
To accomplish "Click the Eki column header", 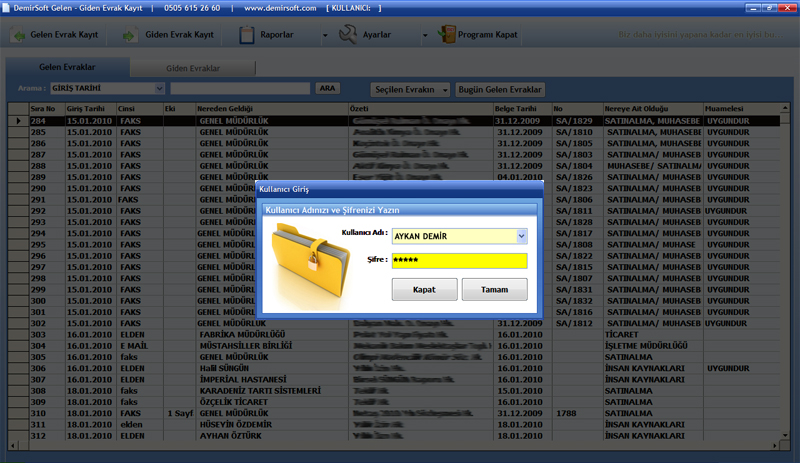I will click(180, 109).
